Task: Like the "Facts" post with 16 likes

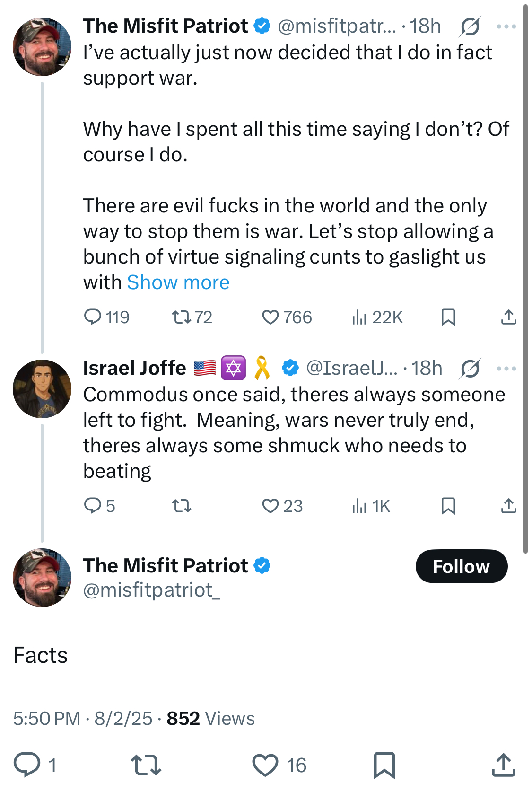Action: pos(265,765)
